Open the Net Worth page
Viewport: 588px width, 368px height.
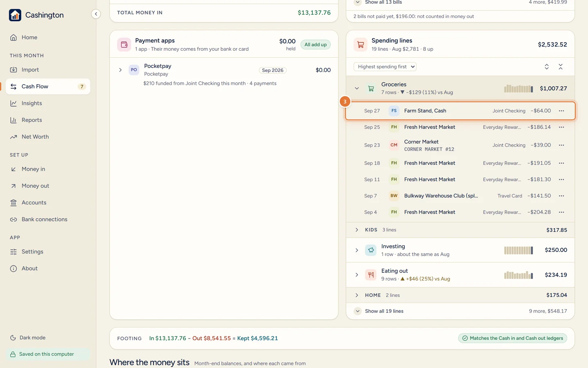(48, 137)
